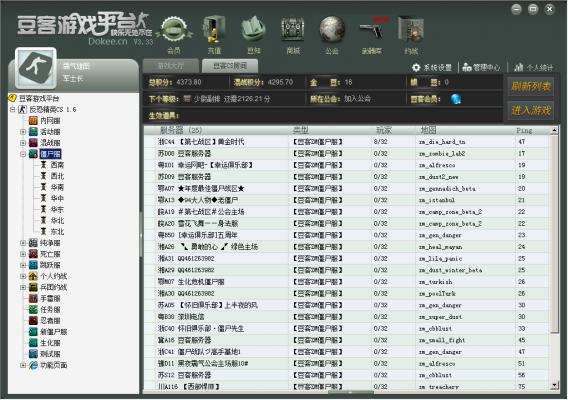
Task: Sort by the 玩家 column header
Action: [x=394, y=130]
